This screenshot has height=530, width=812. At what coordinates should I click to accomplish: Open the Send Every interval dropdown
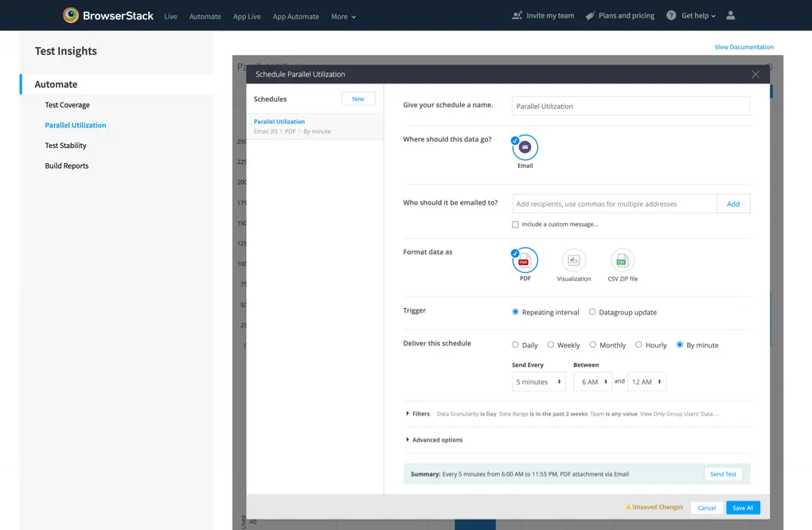tap(538, 382)
